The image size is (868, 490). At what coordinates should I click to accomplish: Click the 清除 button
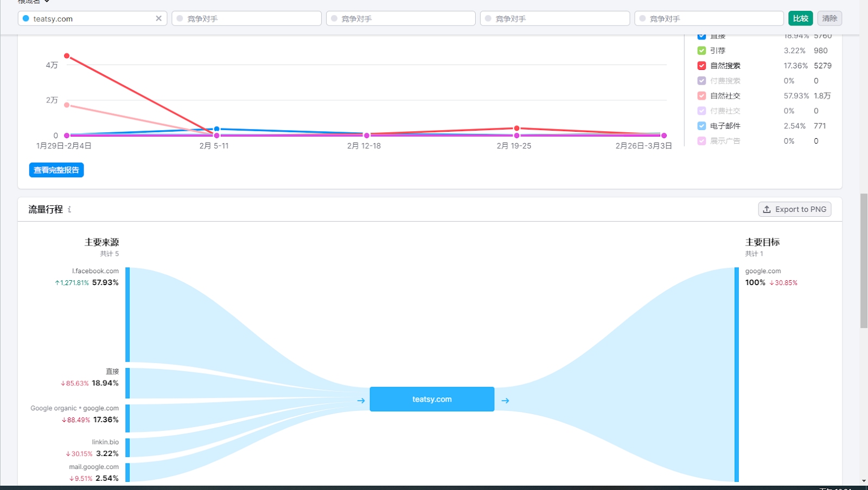[829, 18]
